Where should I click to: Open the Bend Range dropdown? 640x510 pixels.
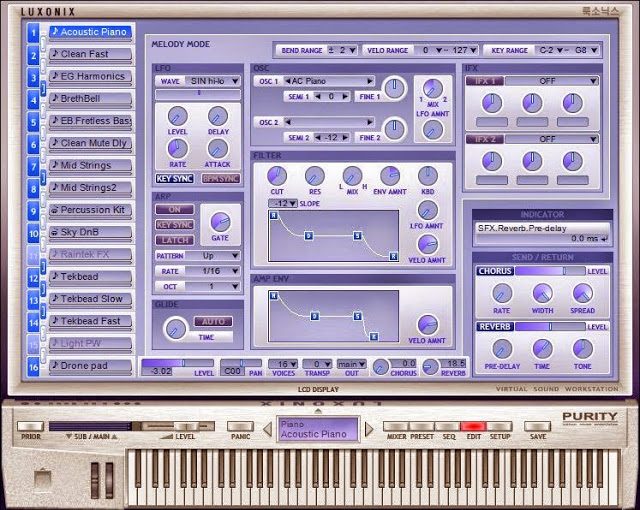(x=342, y=50)
